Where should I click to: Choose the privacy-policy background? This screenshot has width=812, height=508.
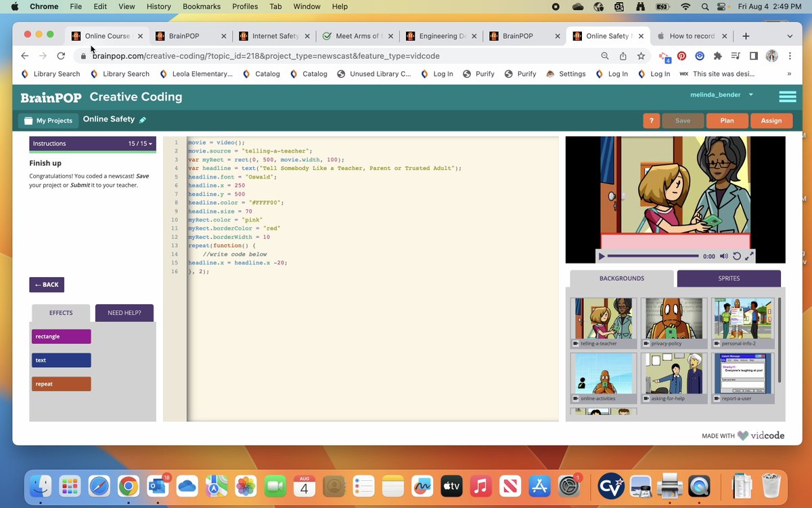click(674, 322)
